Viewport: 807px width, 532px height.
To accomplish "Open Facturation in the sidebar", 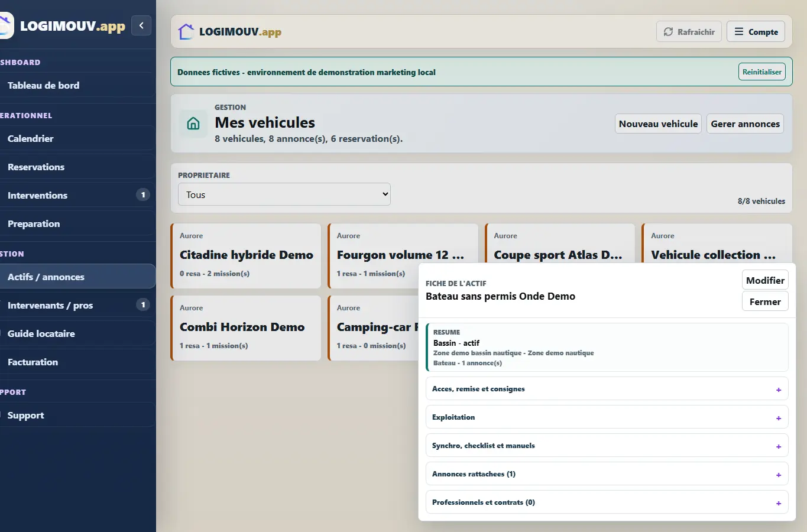I will 77,362.
